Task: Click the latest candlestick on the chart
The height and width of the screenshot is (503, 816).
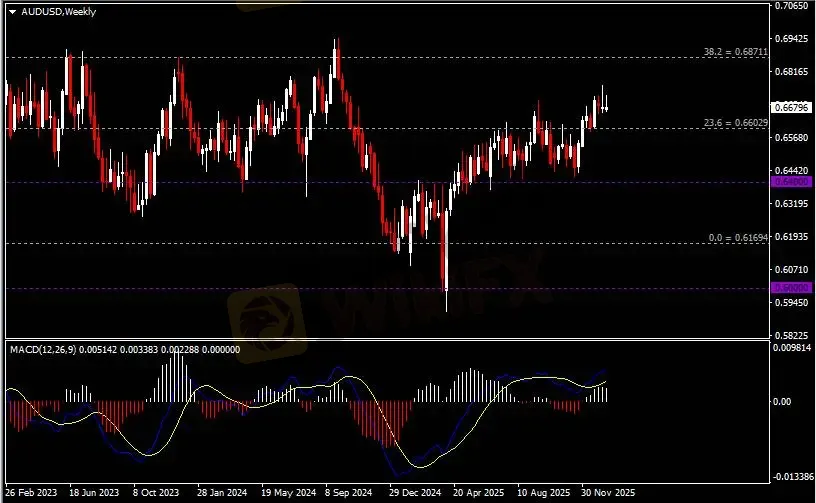Action: pos(605,107)
